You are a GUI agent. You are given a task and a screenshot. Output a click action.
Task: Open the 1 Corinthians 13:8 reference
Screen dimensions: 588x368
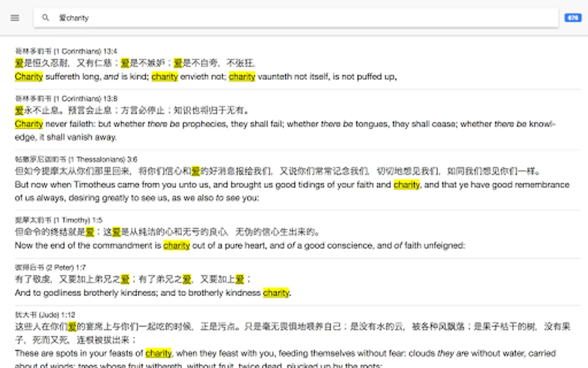[66, 99]
